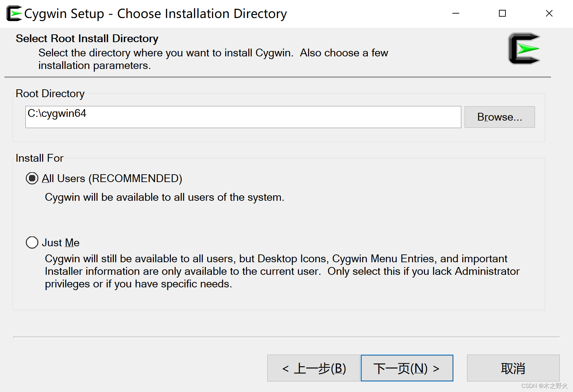Screen dimensions: 573x392
Task: Click the large Cygwin logo in the header
Action: click(x=524, y=49)
